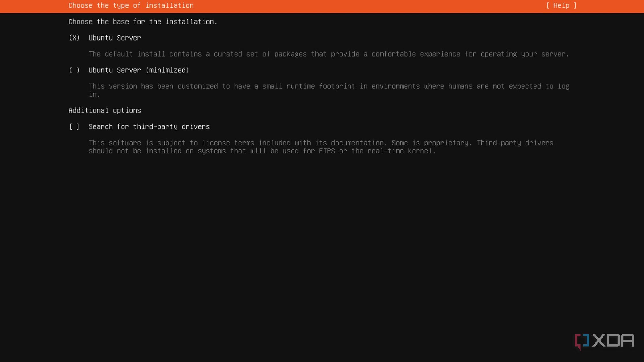The width and height of the screenshot is (644, 362).
Task: Click 'Choose the type of installation' title
Action: (131, 5)
